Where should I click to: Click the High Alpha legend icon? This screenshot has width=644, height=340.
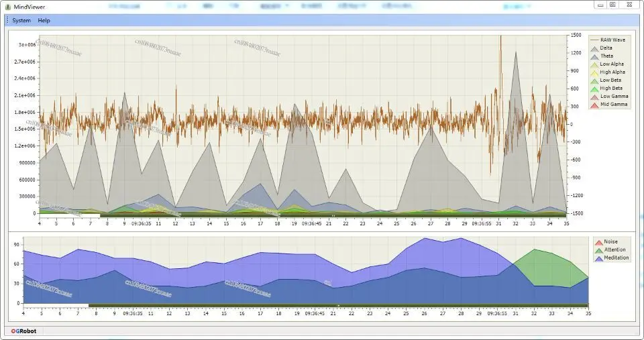click(x=594, y=72)
